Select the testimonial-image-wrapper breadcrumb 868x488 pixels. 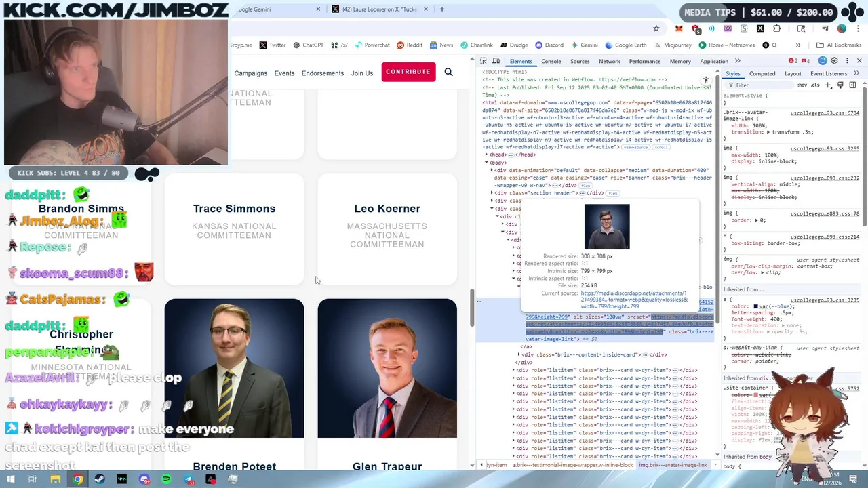573,465
